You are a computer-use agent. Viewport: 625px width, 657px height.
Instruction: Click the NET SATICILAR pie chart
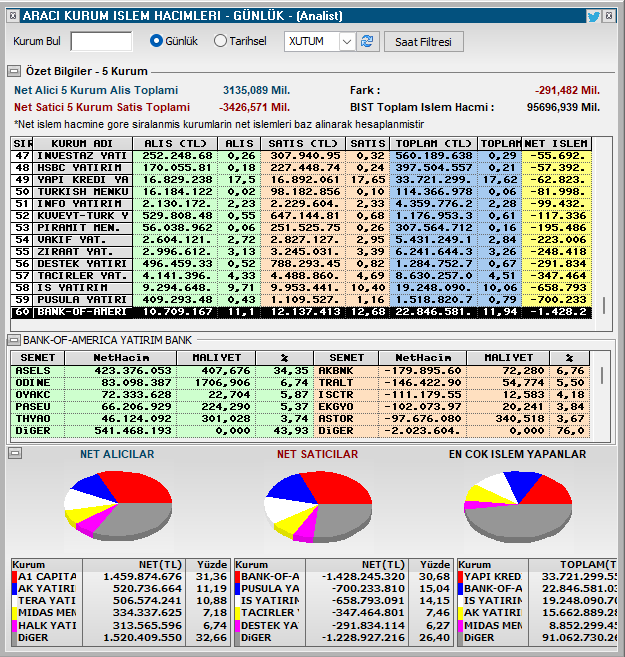tap(318, 507)
